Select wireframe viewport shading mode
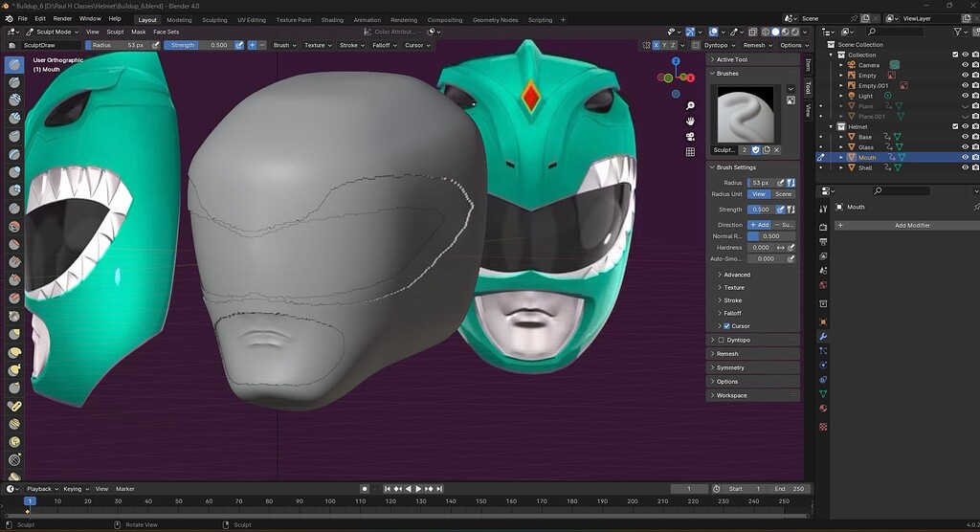The height and width of the screenshot is (532, 980). [x=766, y=32]
